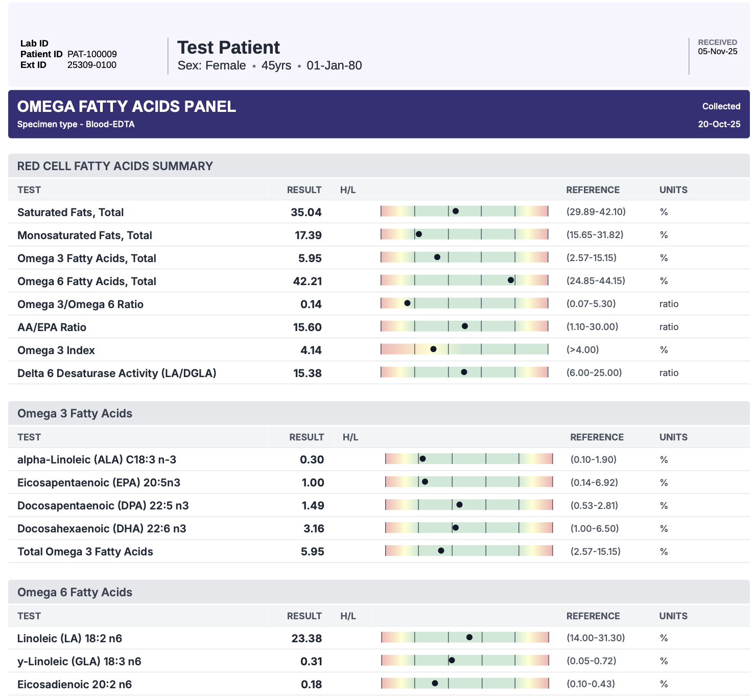The width and height of the screenshot is (755, 700).
Task: Click the Linoleic (LA) range indicator bar
Action: (x=465, y=637)
